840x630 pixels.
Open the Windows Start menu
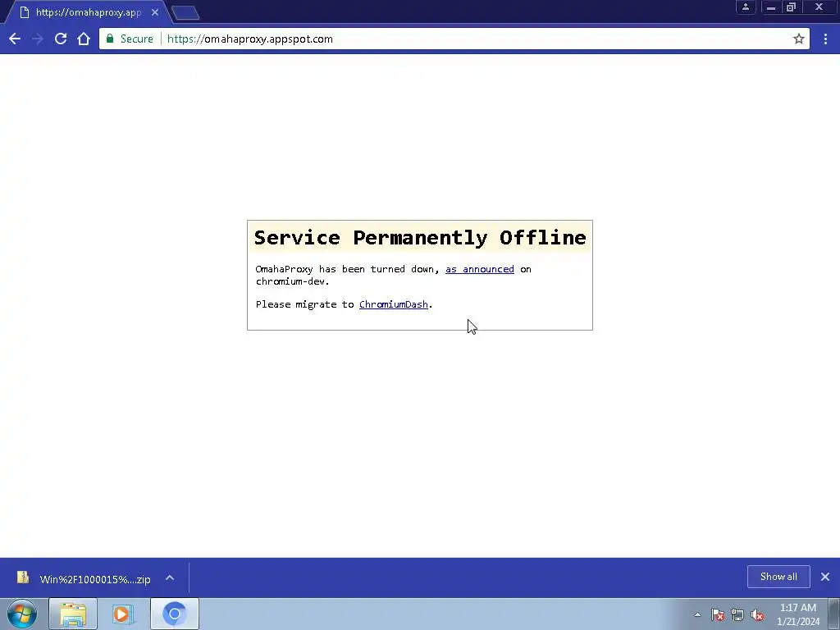tap(22, 614)
